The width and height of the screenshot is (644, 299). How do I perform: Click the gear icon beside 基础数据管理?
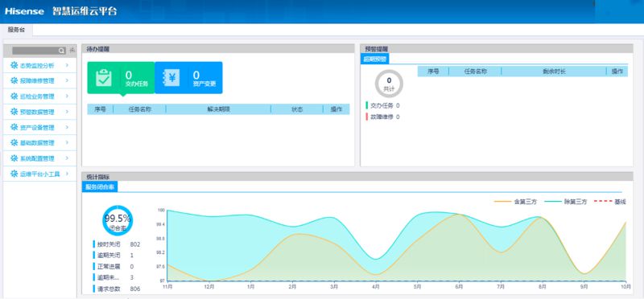click(14, 143)
